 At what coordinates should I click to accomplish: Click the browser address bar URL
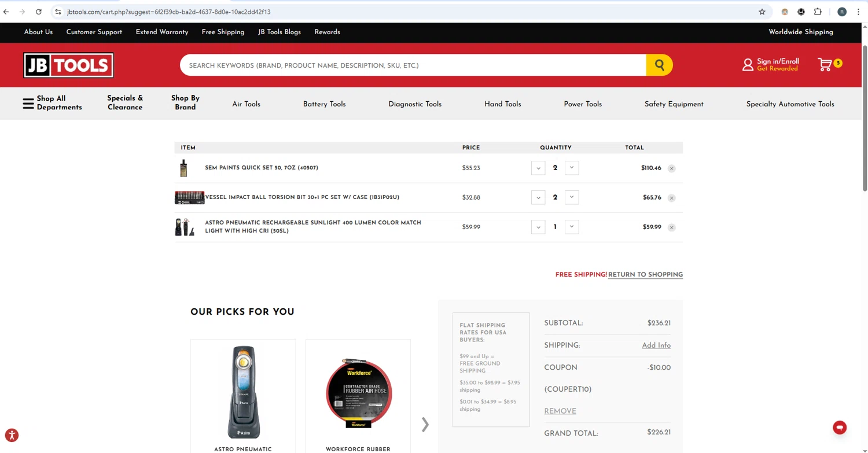tap(168, 12)
